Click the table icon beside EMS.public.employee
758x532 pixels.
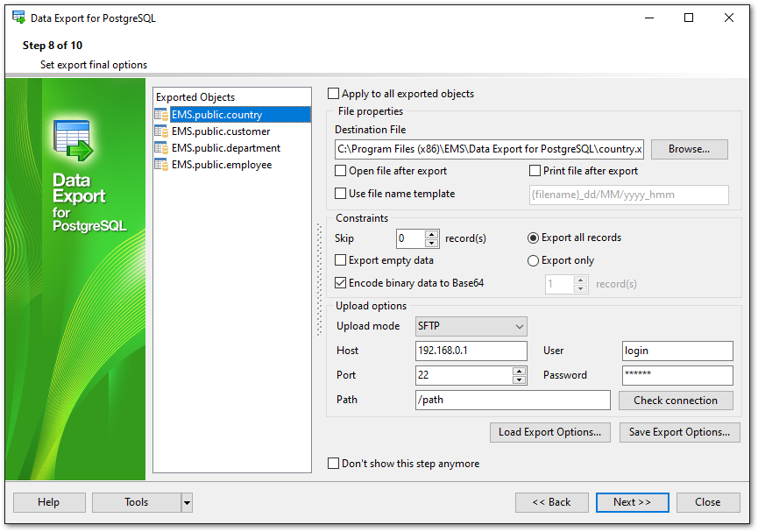pos(161,165)
